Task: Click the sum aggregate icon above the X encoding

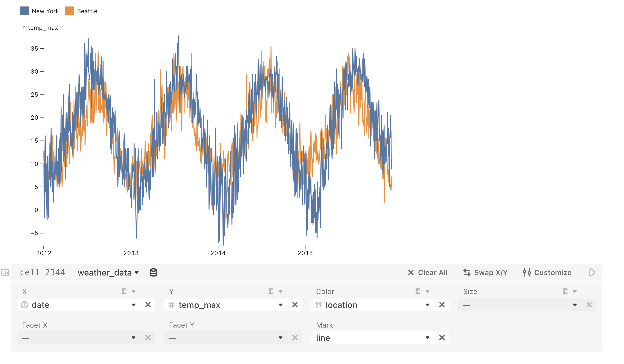Action: [x=123, y=291]
